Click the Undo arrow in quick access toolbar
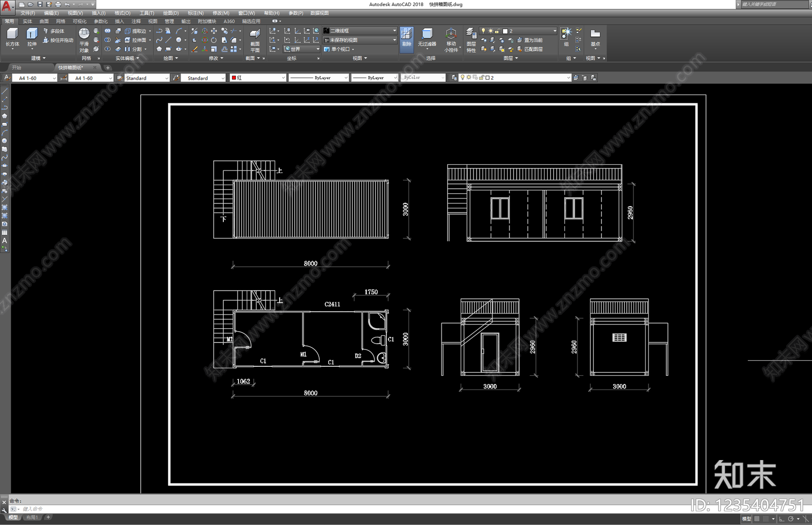This screenshot has height=525, width=812. point(66,5)
